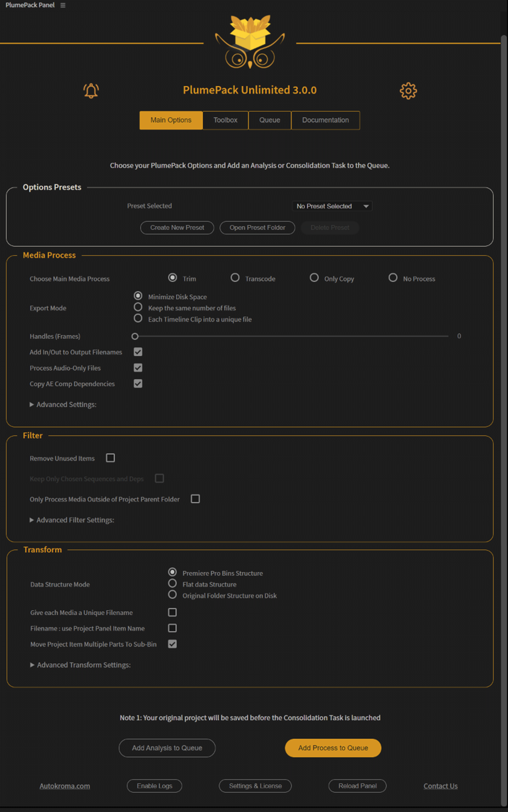This screenshot has height=812, width=508.
Task: Select the Transcode media process
Action: [x=235, y=278]
